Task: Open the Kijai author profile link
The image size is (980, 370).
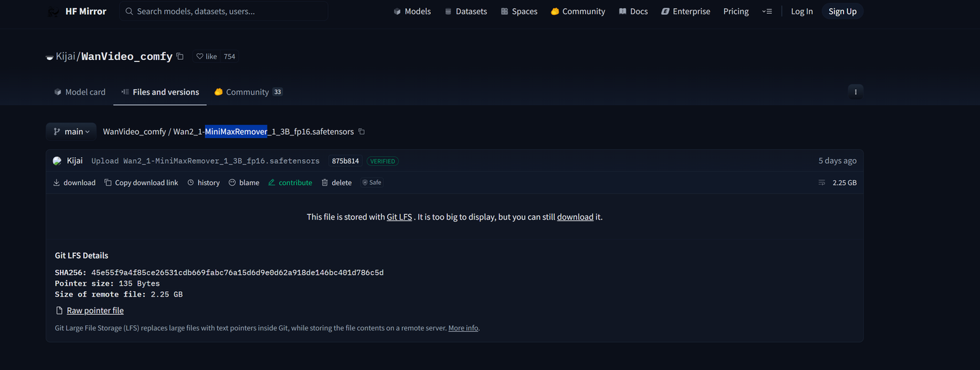Action: [x=65, y=56]
